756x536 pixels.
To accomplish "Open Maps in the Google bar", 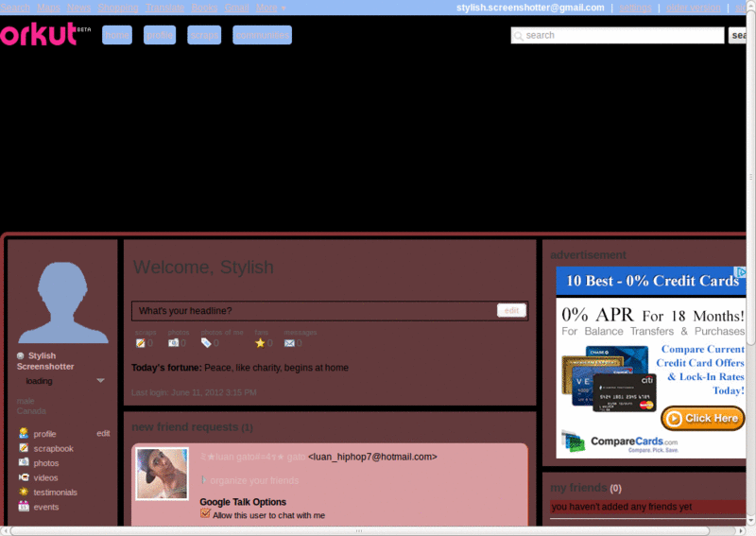I will (x=49, y=8).
